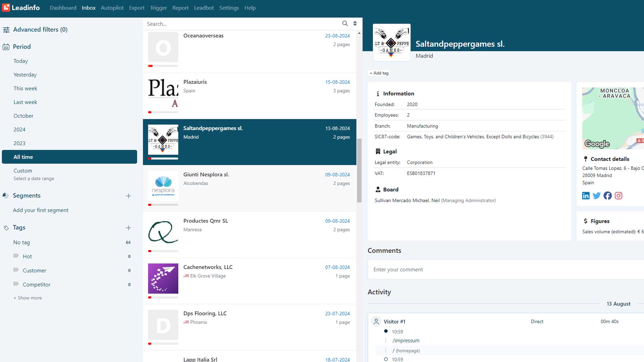644x362 pixels.
Task: Focus the Search field
Action: click(x=241, y=24)
